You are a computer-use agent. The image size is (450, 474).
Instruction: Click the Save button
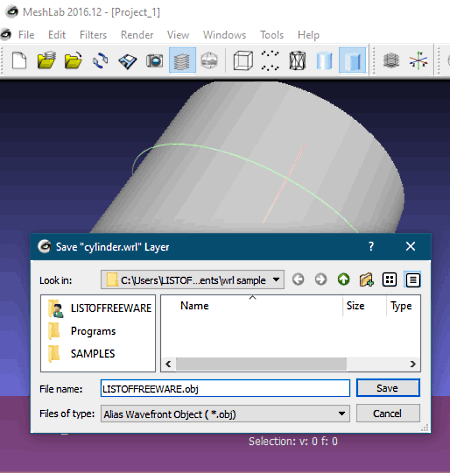point(388,388)
